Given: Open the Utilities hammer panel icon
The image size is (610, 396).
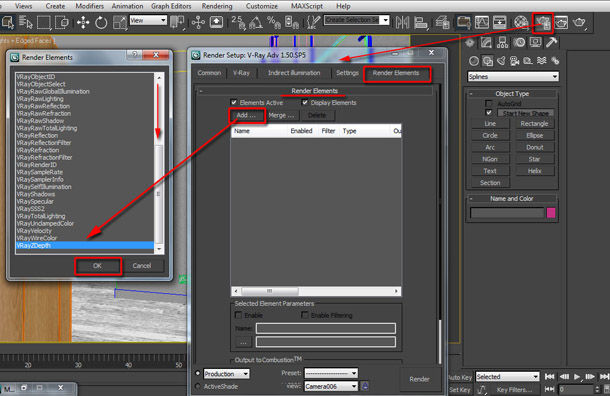Looking at the screenshot, I should coord(552,42).
